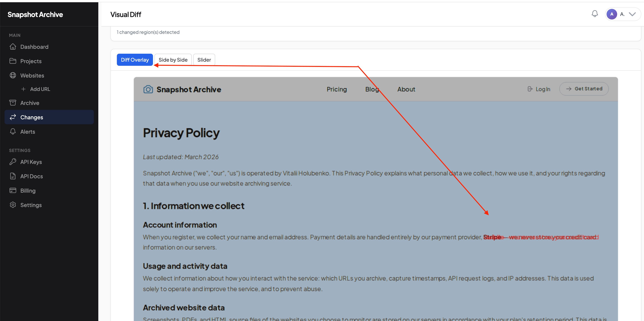Viewport: 644px width, 321px height.
Task: Click 'Usage and activity data' subheading
Action: [x=185, y=266]
